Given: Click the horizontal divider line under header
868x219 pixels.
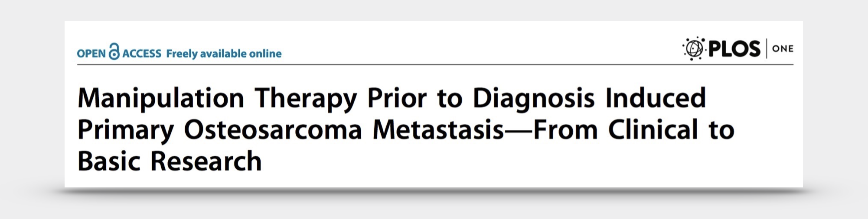Looking at the screenshot, I should coord(435,65).
